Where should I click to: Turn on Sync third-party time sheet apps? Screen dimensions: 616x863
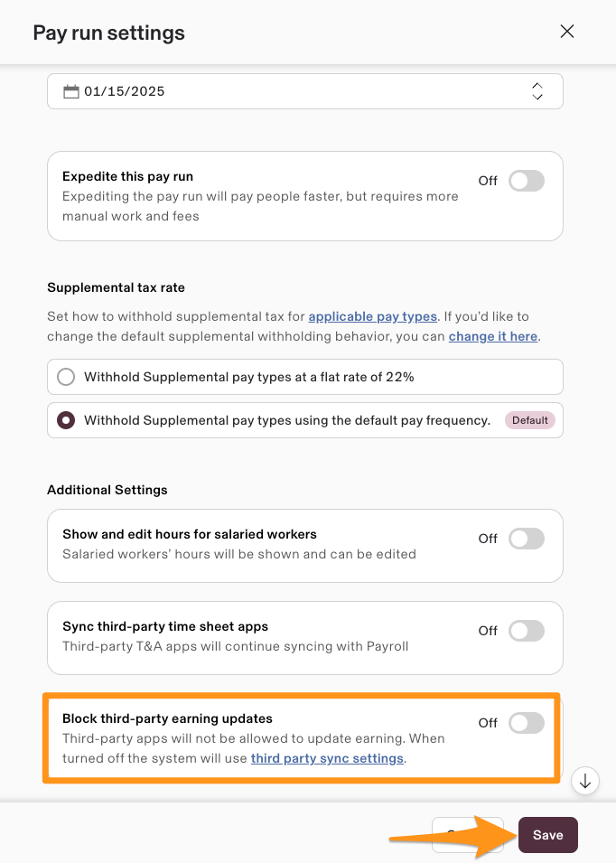tap(527, 631)
